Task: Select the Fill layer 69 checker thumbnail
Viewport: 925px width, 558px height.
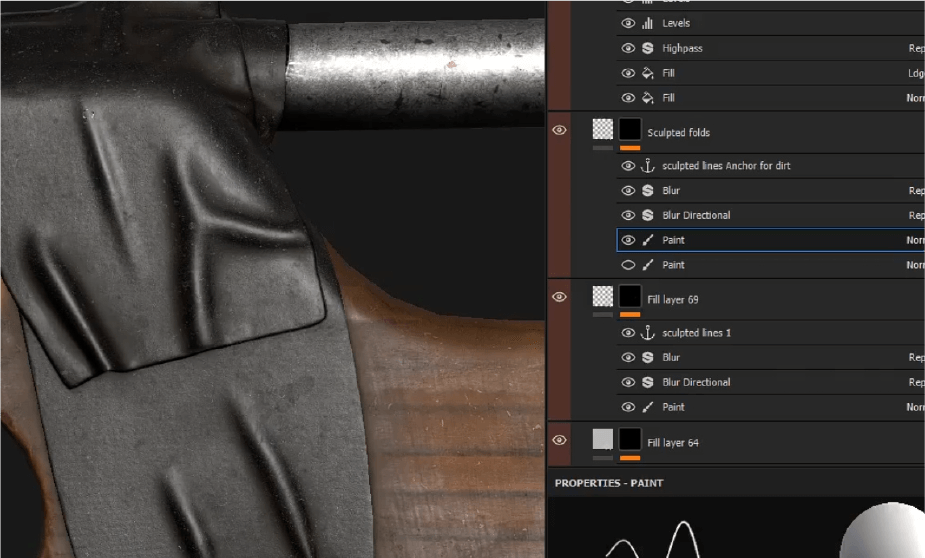Action: [603, 296]
